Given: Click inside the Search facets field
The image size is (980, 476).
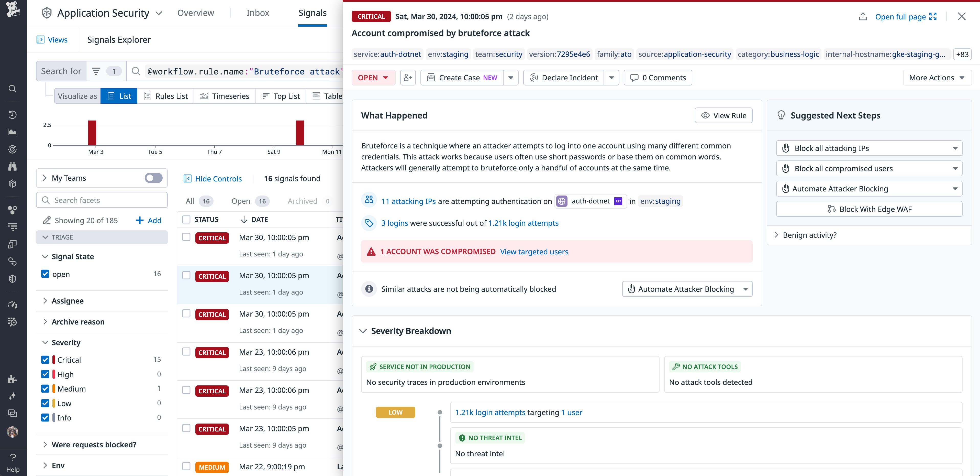Looking at the screenshot, I should 102,200.
